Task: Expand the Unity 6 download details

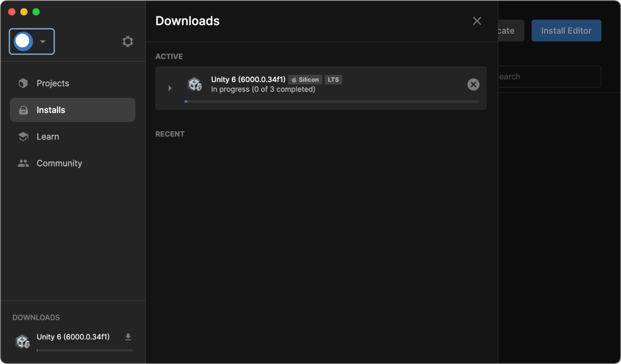Action: 170,88
